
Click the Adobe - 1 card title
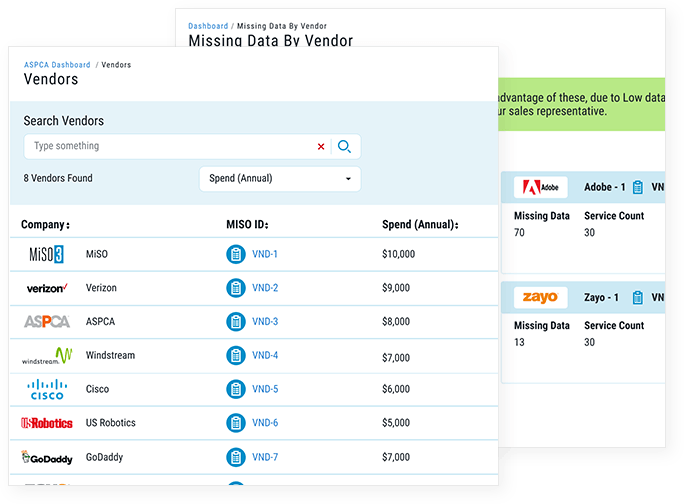[x=605, y=187]
